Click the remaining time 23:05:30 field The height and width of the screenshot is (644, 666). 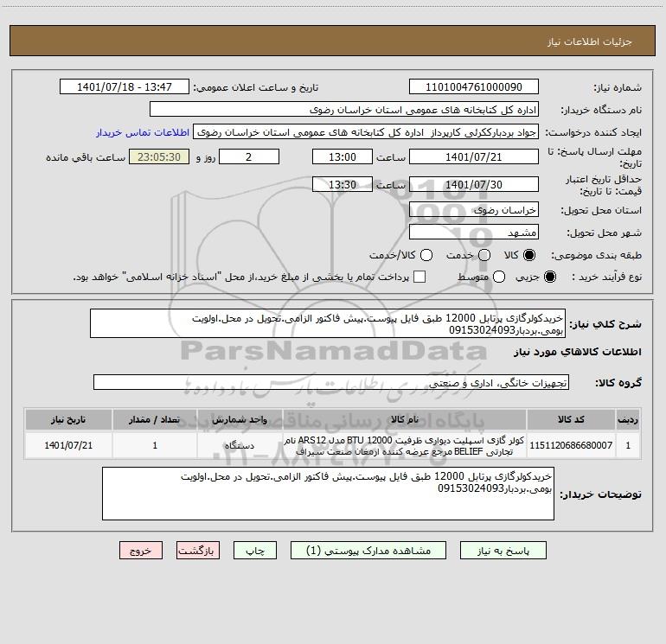(159, 156)
